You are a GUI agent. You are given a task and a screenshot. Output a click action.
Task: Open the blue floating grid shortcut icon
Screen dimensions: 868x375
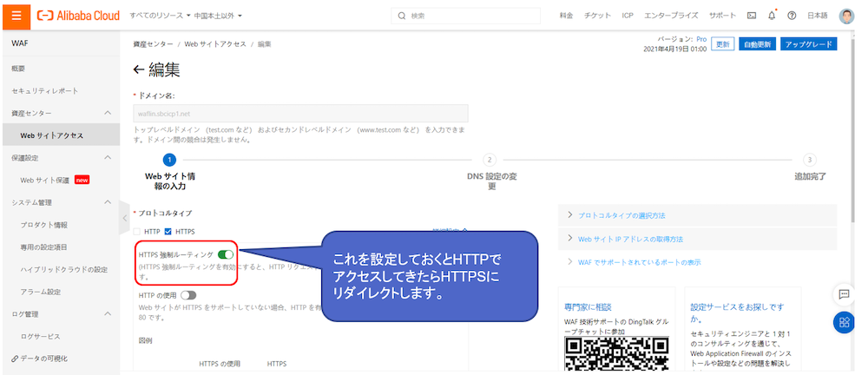coord(844,322)
